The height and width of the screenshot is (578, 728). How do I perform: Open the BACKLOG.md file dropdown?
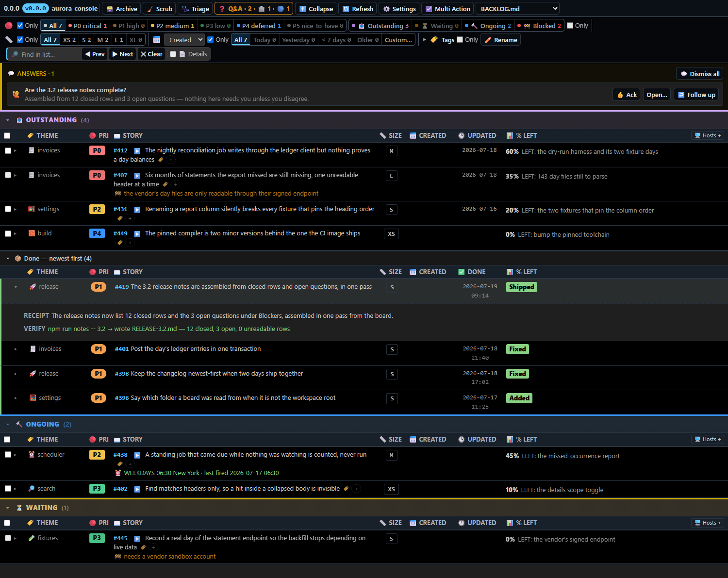click(x=518, y=9)
